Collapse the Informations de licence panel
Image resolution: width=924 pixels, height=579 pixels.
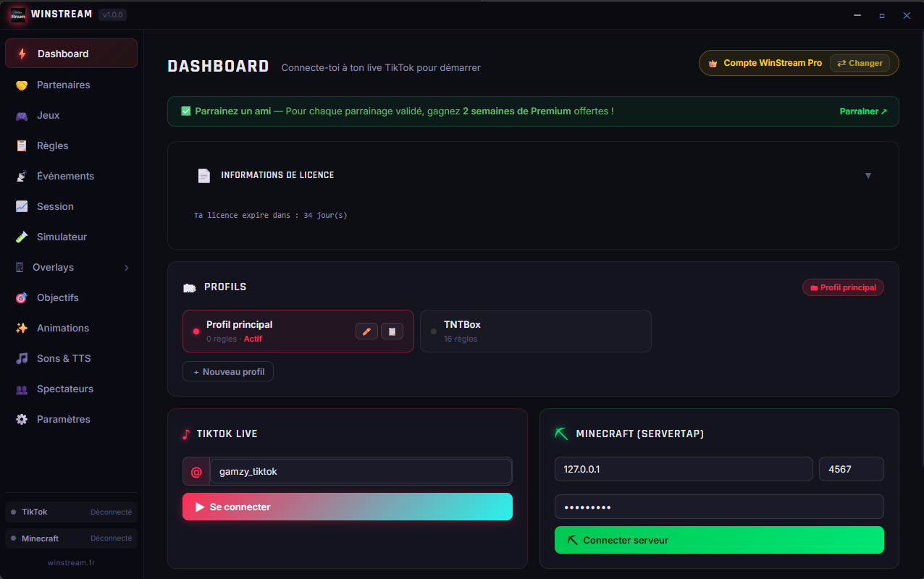click(868, 175)
